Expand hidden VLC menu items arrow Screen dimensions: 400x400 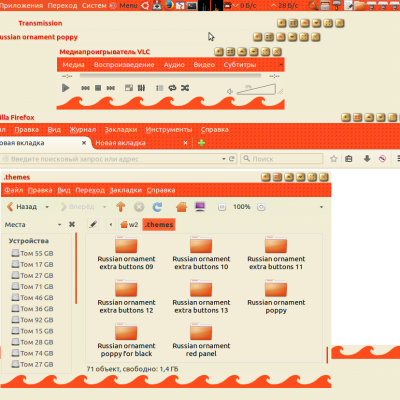[281, 65]
